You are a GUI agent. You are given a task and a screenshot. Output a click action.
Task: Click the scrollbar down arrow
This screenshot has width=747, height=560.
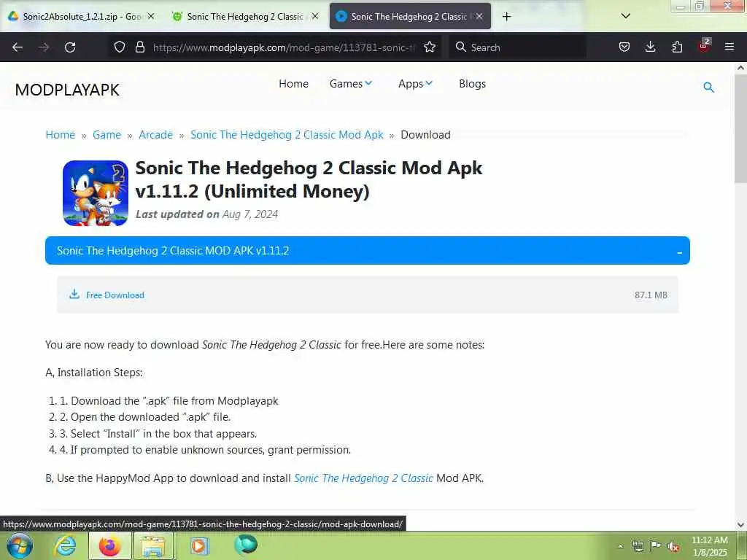point(740,525)
